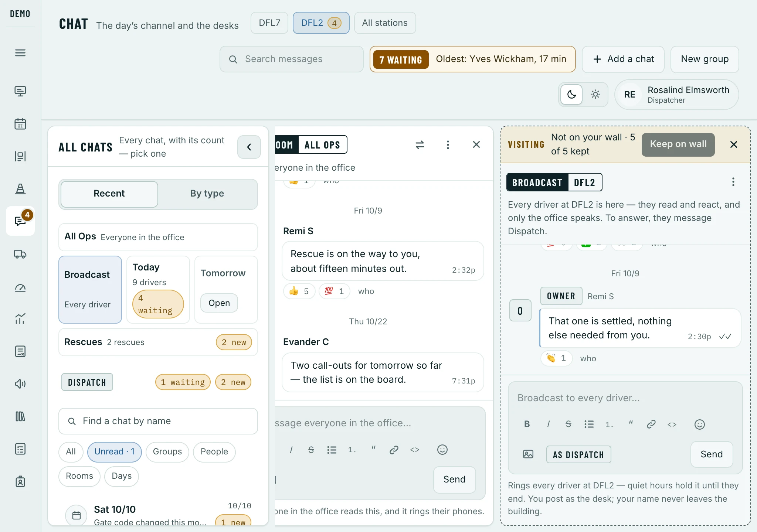Open the Broadcast DFL2 three-dot menu

pyautogui.click(x=733, y=182)
